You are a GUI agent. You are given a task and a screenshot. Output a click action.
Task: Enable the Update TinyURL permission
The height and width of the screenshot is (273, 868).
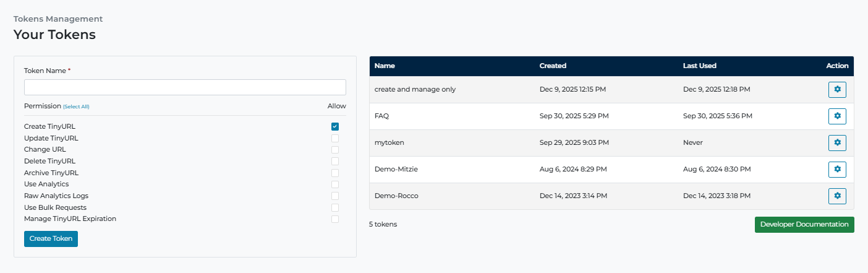coord(335,138)
